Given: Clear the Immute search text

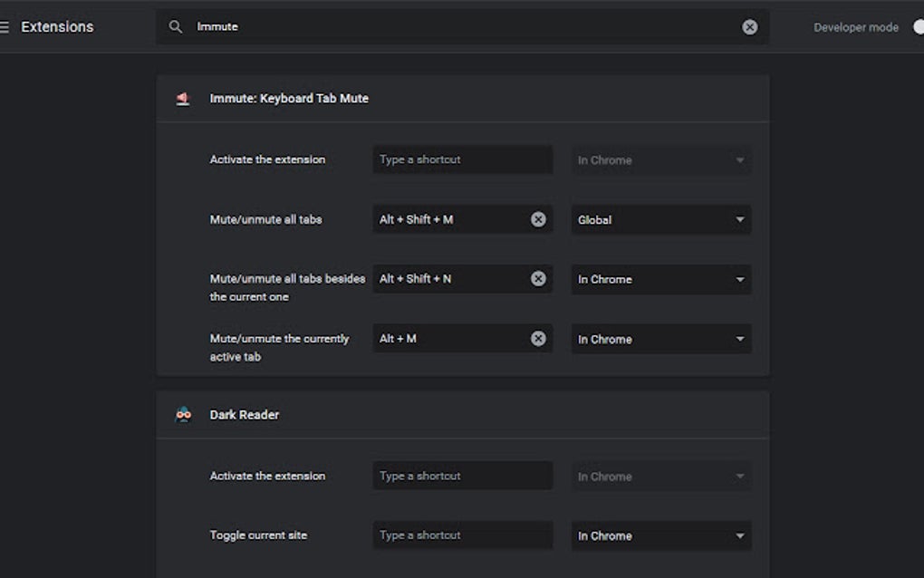Looking at the screenshot, I should [749, 27].
